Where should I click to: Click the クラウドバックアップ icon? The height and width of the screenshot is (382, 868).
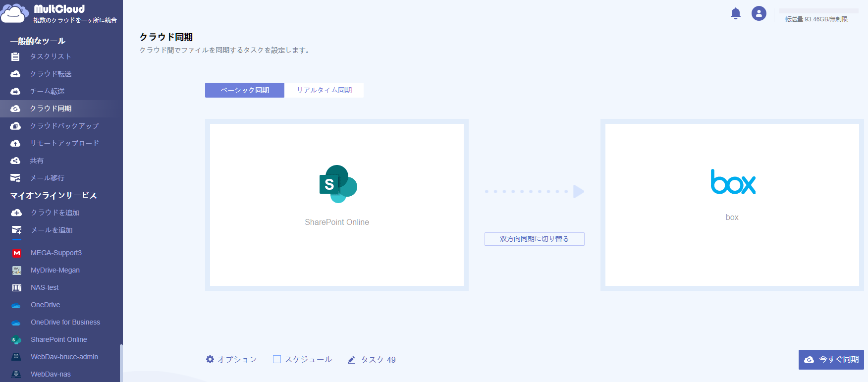click(x=15, y=126)
